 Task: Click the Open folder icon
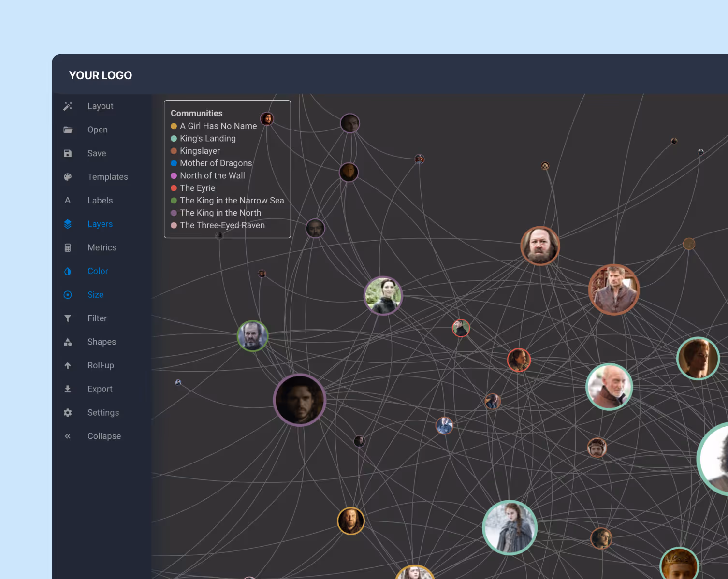(68, 130)
